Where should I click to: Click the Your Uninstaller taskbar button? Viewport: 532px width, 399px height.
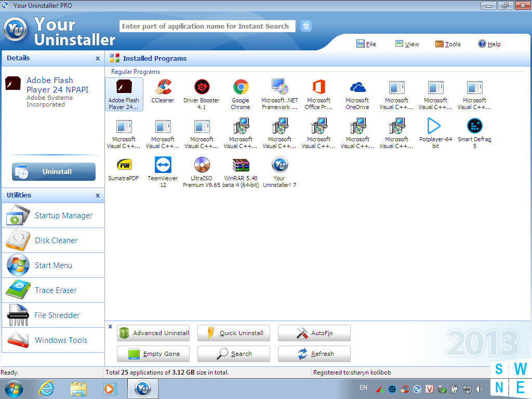[143, 389]
